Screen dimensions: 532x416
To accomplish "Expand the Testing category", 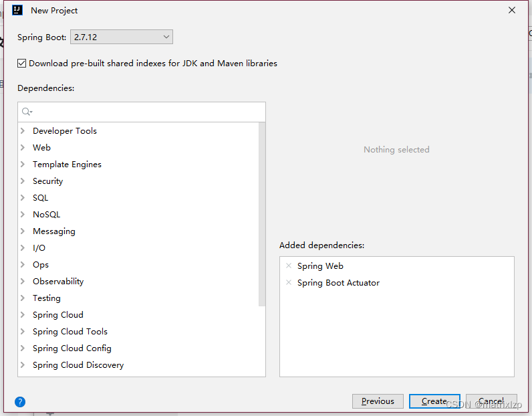I will 23,298.
